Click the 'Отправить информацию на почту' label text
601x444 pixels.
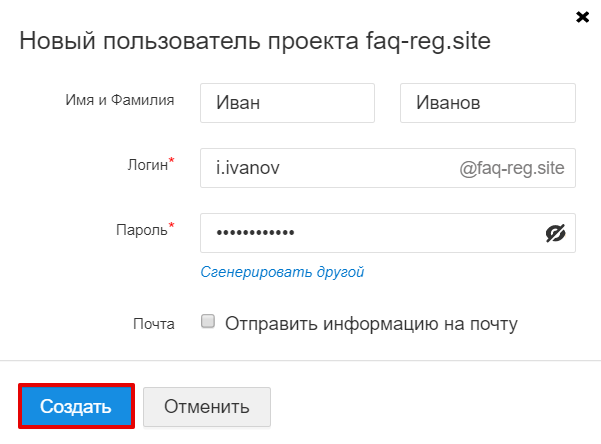coord(371,324)
